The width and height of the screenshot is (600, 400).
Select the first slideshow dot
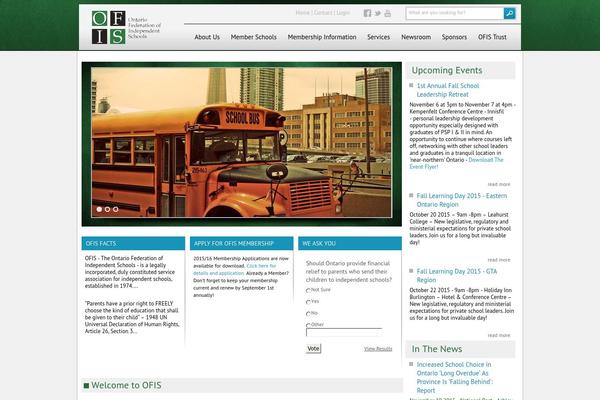(99, 209)
